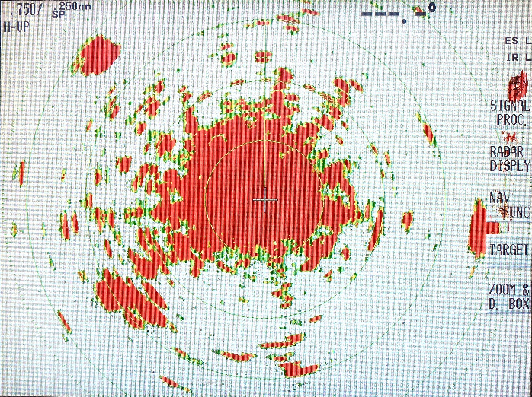
Task: Open the TARGET menu
Action: pos(509,250)
